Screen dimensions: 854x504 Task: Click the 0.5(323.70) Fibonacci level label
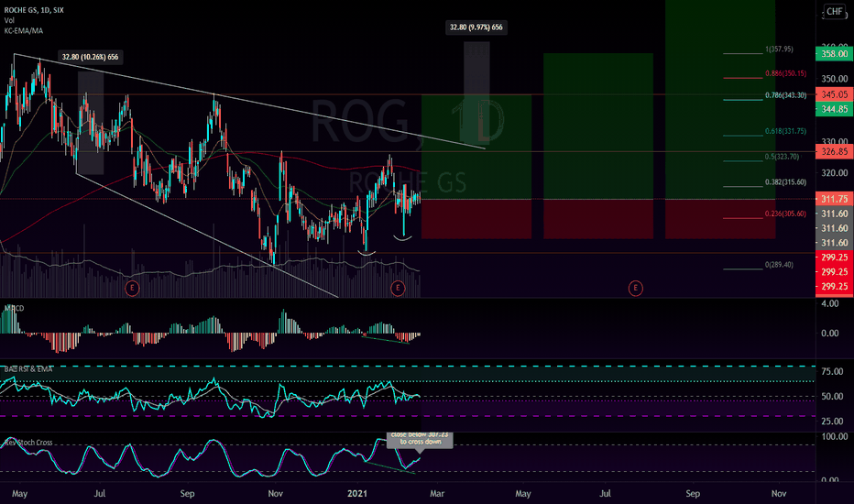(x=783, y=157)
